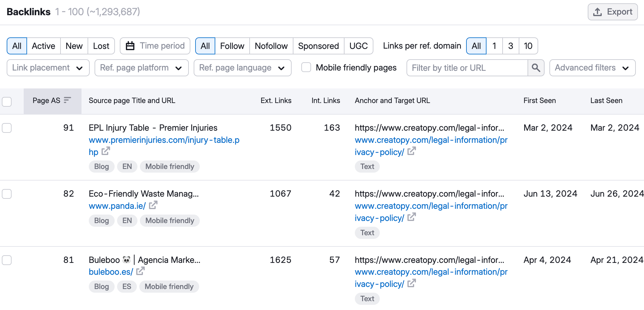The height and width of the screenshot is (310, 644).
Task: Open external link icon for first row target URL
Action: click(411, 151)
